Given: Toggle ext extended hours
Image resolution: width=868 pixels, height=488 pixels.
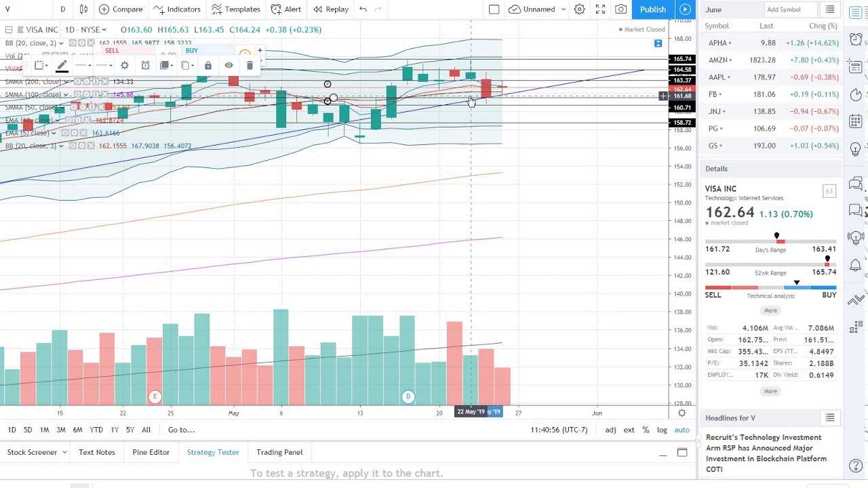Looking at the screenshot, I should click(x=629, y=430).
